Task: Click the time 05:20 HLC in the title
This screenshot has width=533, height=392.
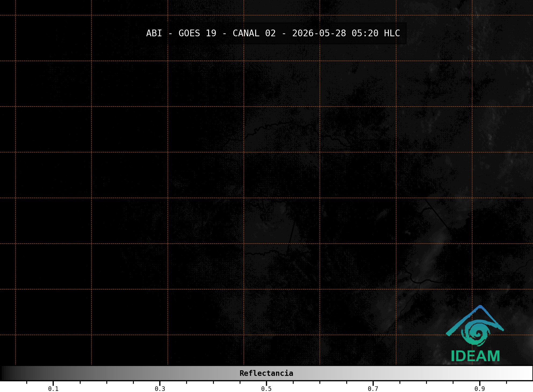Action: coord(376,33)
